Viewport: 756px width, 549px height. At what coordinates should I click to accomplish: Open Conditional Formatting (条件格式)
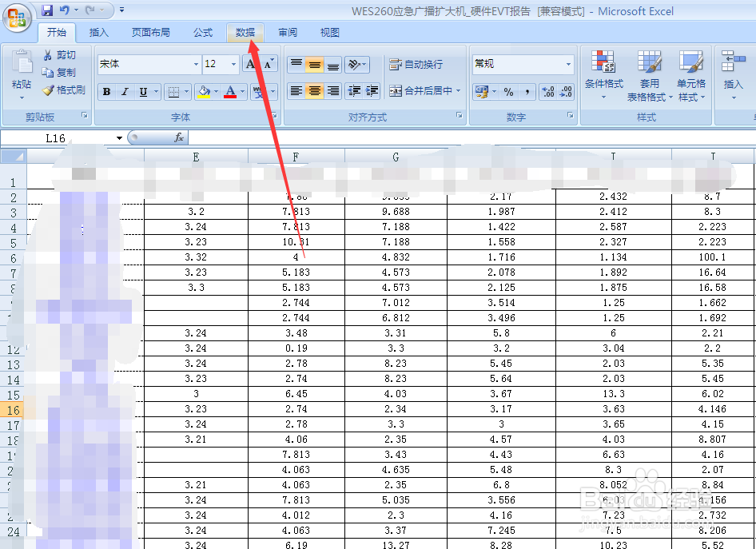[603, 76]
